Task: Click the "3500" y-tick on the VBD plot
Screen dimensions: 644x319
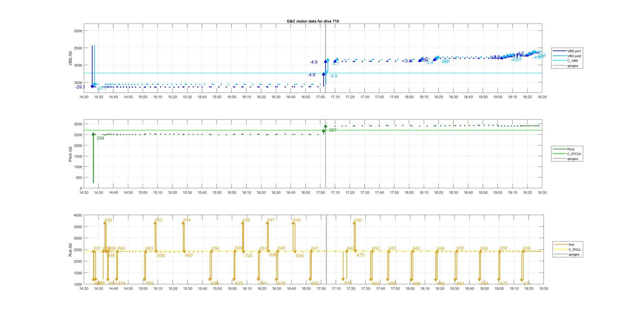Action: (x=78, y=82)
